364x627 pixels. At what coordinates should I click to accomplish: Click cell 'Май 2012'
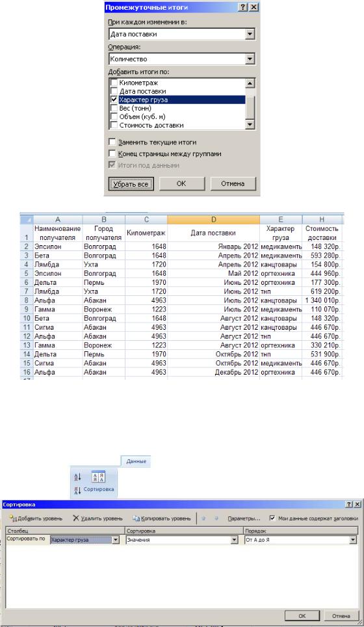[213, 274]
